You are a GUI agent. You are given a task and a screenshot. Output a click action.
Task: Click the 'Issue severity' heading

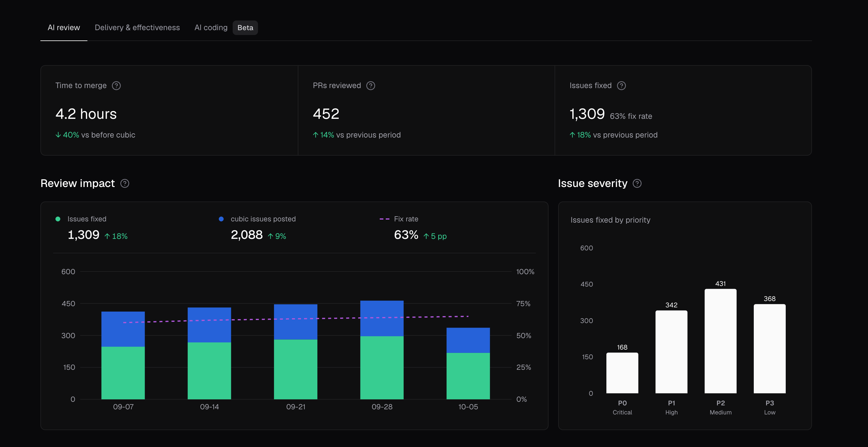tap(593, 183)
